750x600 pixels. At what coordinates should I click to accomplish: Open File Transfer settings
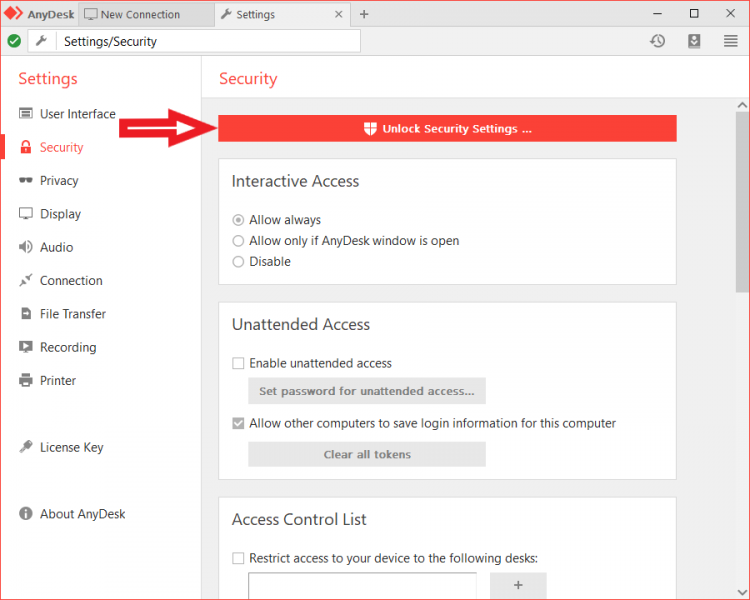click(73, 314)
